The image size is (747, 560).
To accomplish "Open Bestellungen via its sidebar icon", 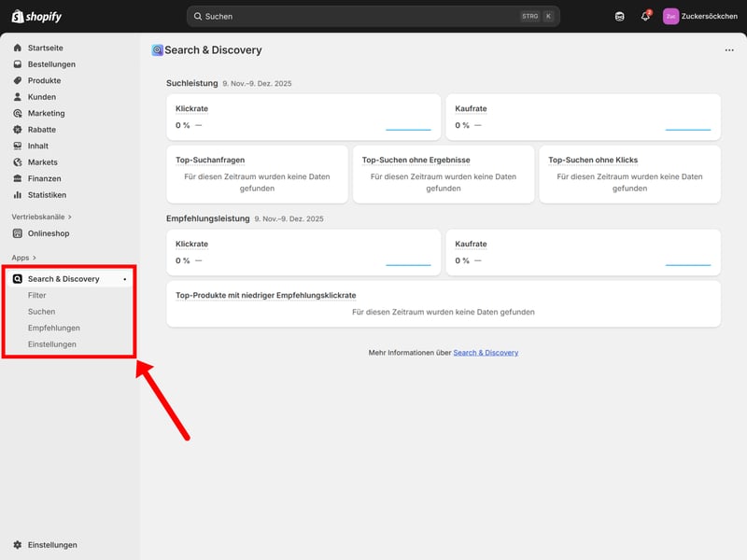I will coord(18,64).
